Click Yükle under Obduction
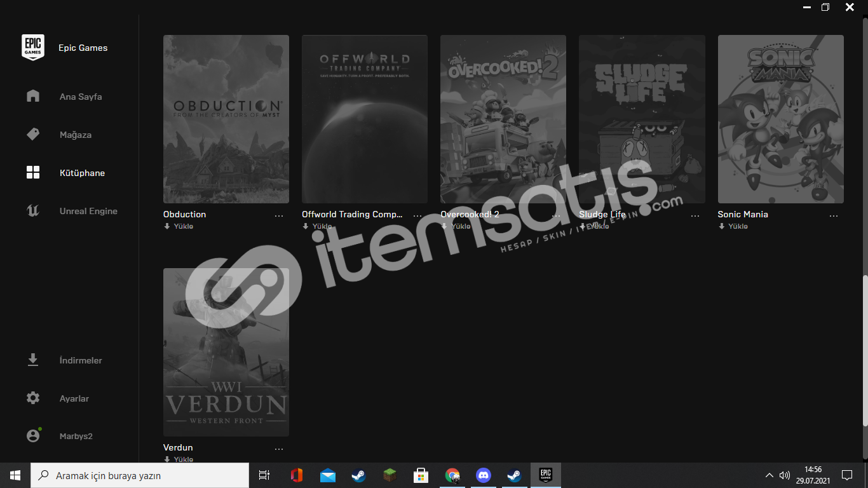 click(179, 226)
